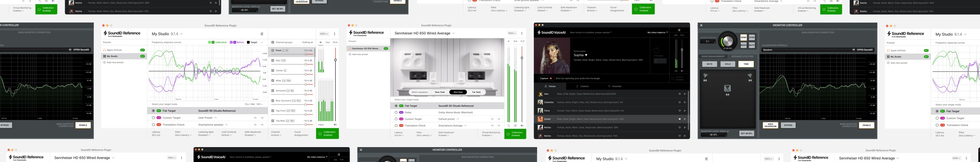Click the speaker icon beside the Input label
The height and width of the screenshot is (162, 980).
(335, 125)
